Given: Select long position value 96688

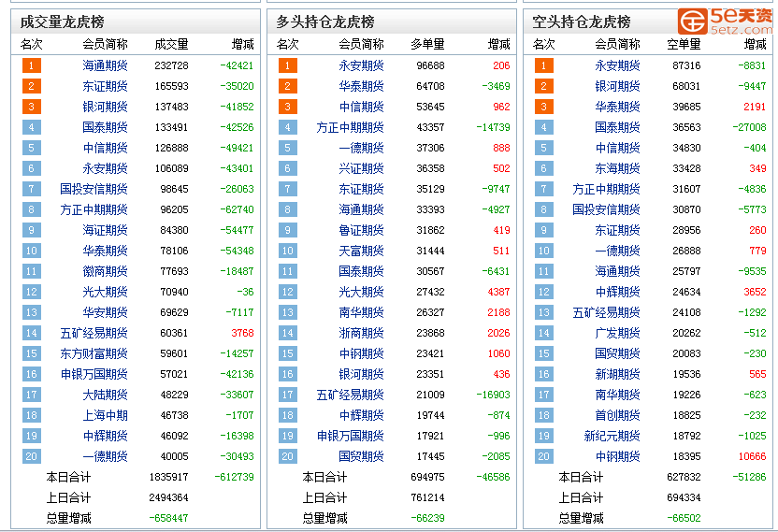Looking at the screenshot, I should 430,65.
